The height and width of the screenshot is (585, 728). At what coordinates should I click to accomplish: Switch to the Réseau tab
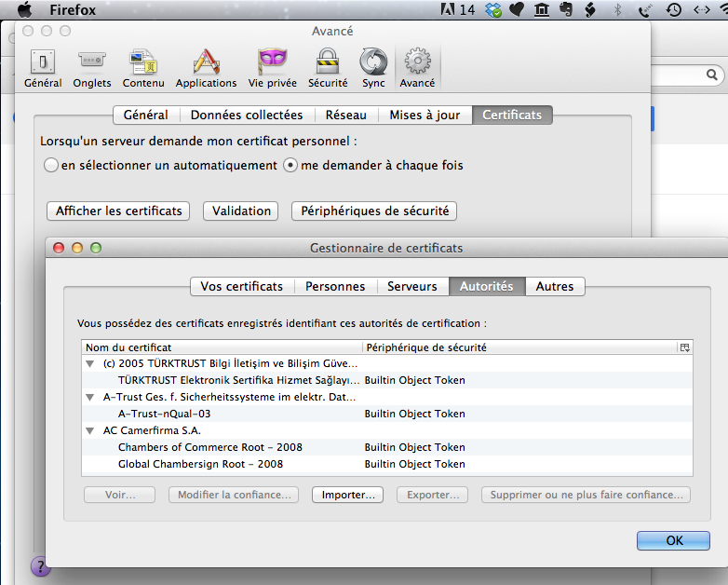[346, 115]
